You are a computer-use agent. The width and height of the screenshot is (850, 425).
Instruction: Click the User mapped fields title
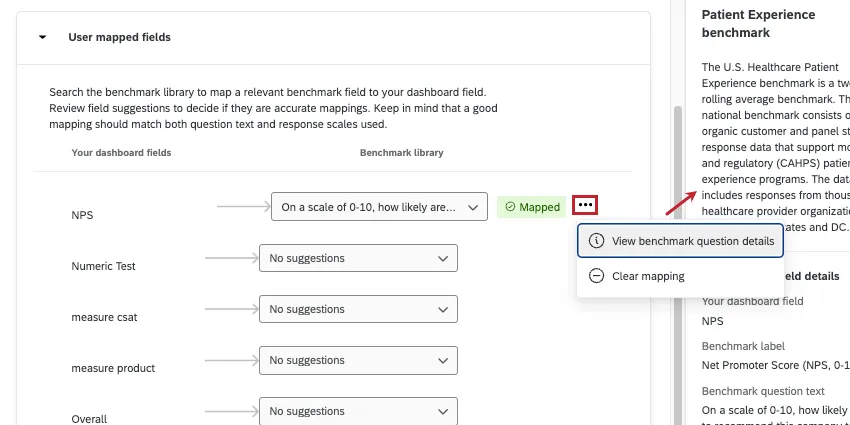(x=119, y=37)
